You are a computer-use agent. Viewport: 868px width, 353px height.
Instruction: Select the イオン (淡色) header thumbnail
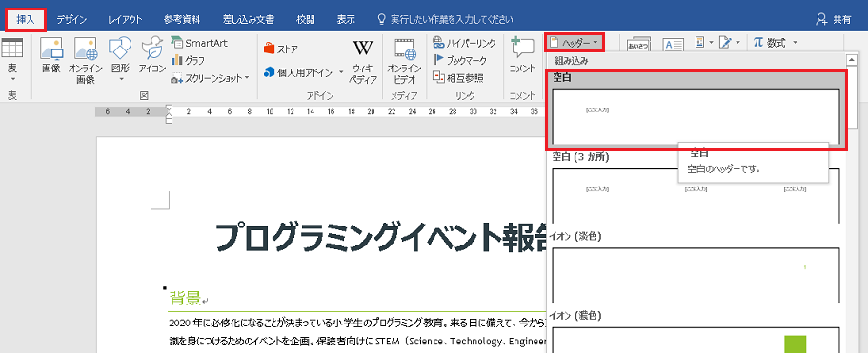[696, 275]
